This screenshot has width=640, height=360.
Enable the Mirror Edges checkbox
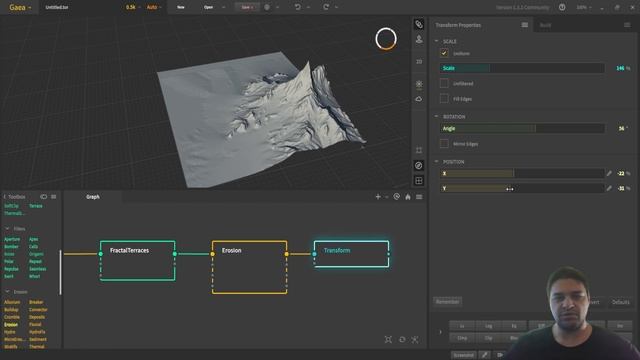(444, 144)
